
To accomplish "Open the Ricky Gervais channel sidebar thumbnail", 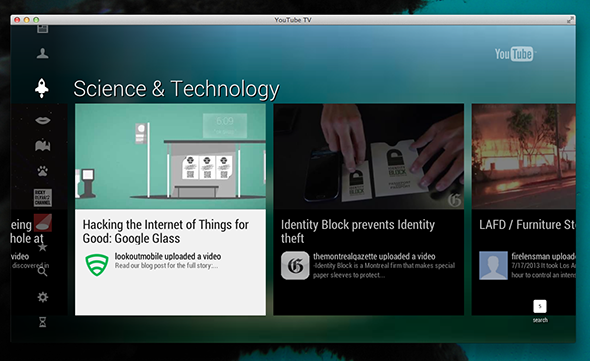I will coord(43,197).
